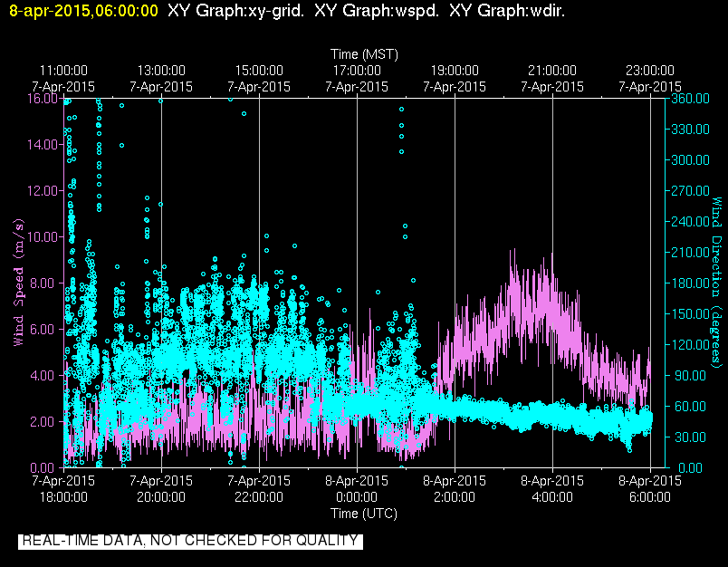
Task: Click the 90.00 wind direction tick label
Action: coord(690,375)
